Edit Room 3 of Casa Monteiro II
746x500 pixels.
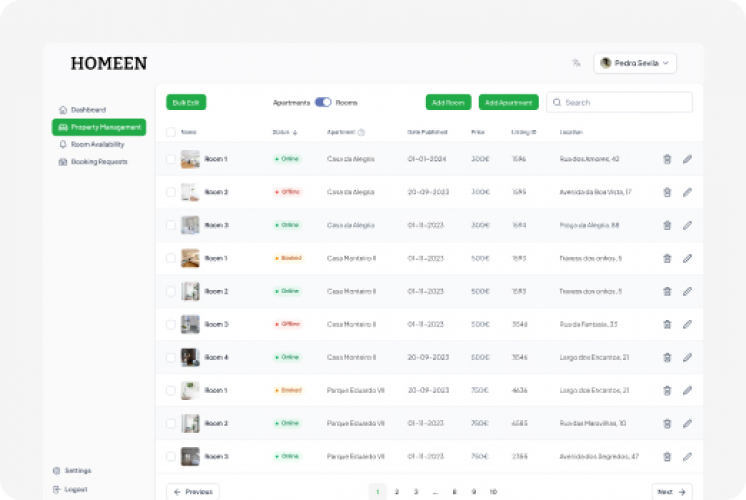[687, 324]
